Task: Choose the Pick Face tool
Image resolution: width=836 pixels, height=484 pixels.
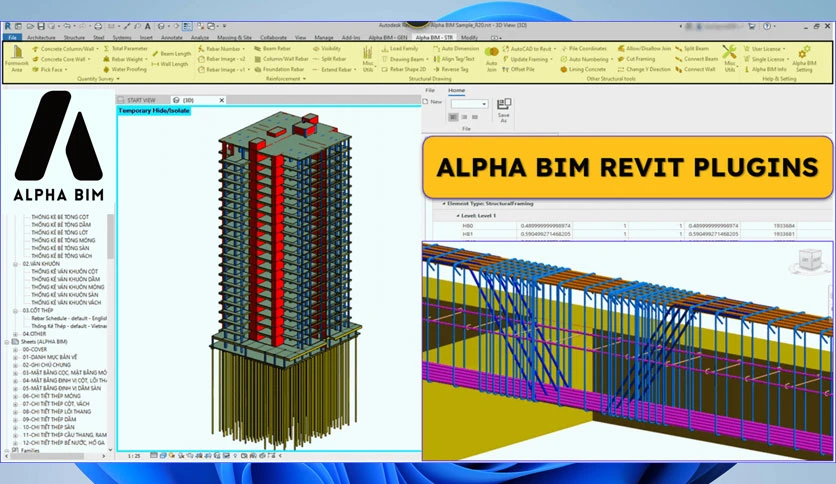Action: [50, 69]
